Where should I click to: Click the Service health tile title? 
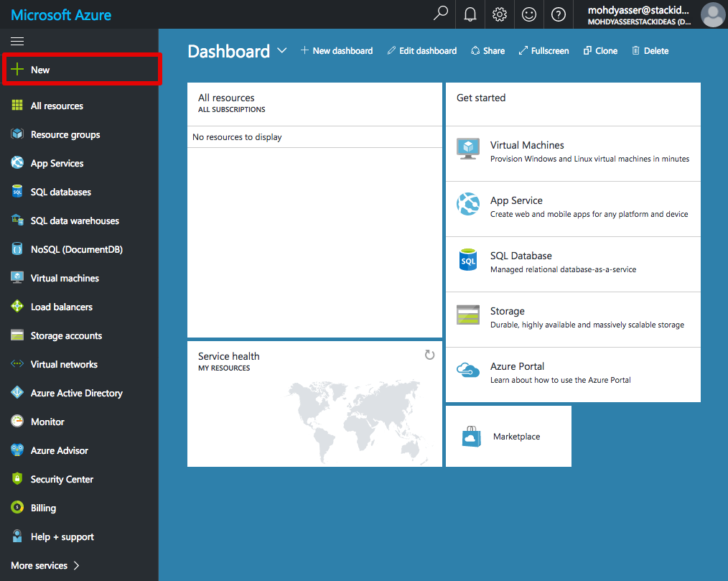point(228,356)
